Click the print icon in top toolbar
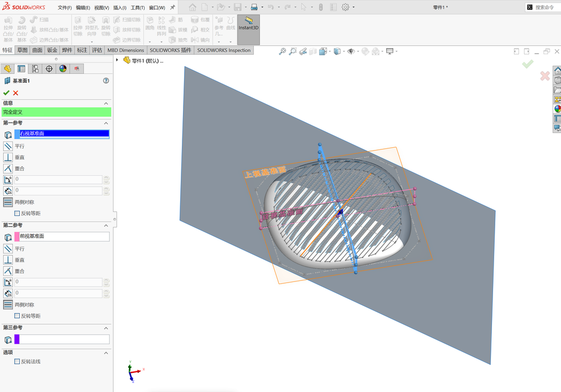The height and width of the screenshot is (392, 561). 254,7
